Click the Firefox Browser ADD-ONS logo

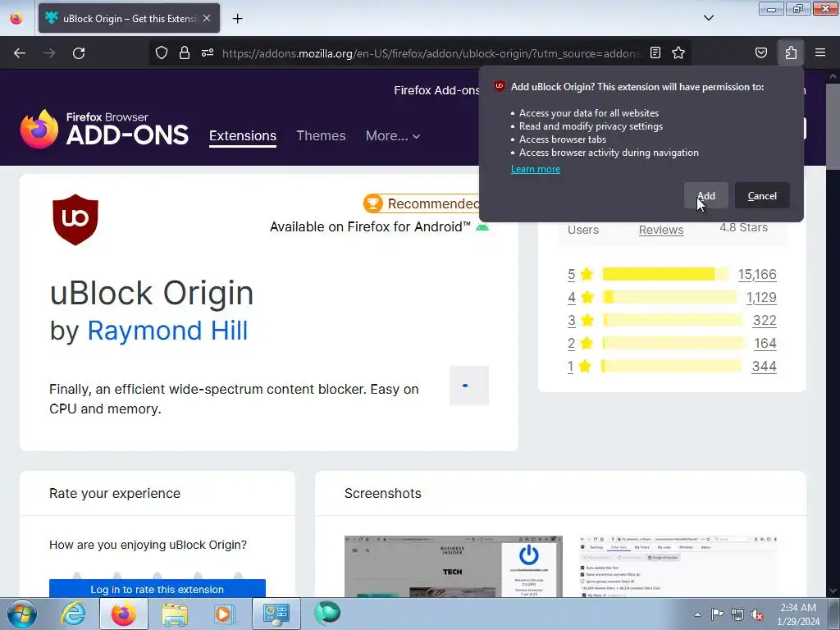coord(104,129)
